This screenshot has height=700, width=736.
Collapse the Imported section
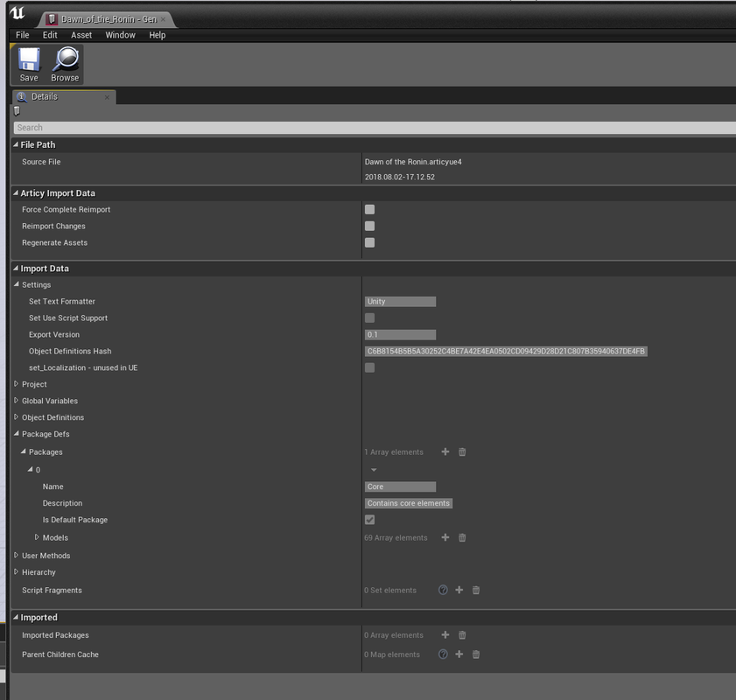(x=16, y=618)
